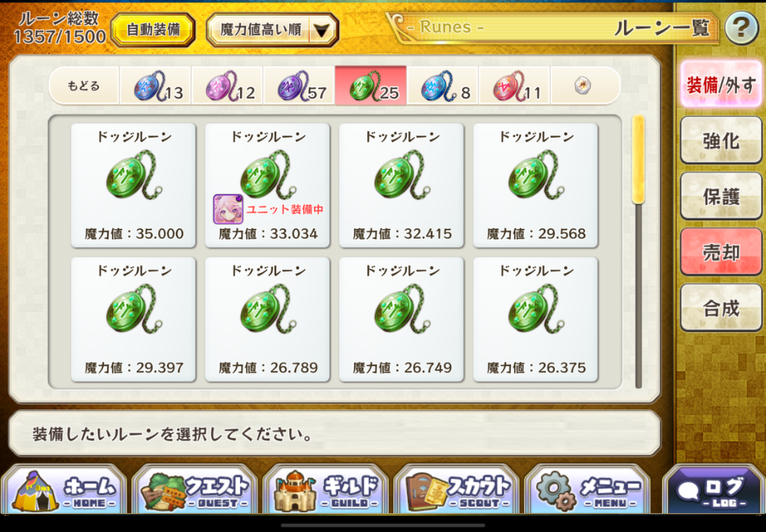Select the purple rune tab with 57

click(x=299, y=86)
